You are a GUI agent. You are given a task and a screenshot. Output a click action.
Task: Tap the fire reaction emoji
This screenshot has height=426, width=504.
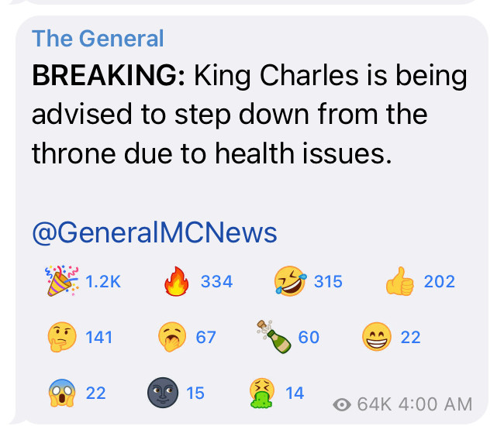177,282
